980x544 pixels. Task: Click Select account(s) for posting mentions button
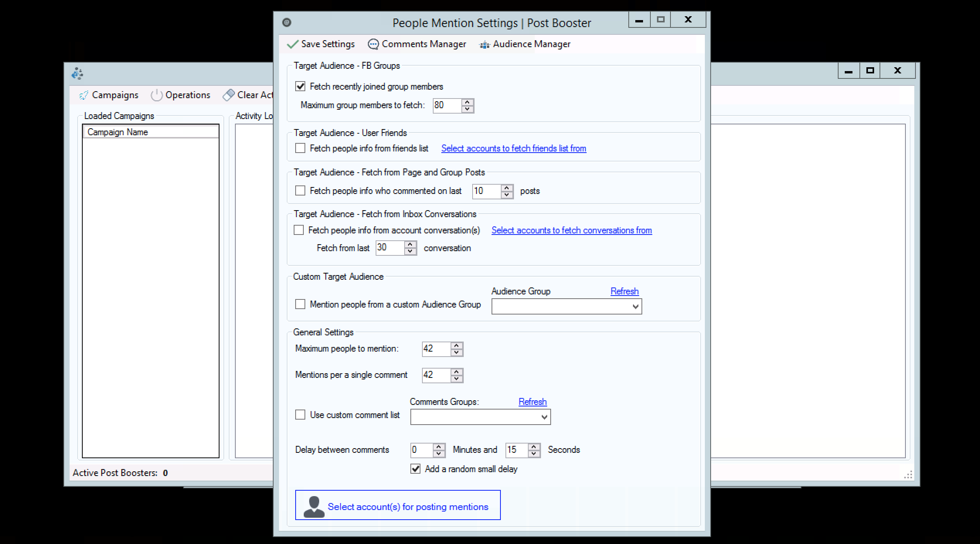coord(398,505)
